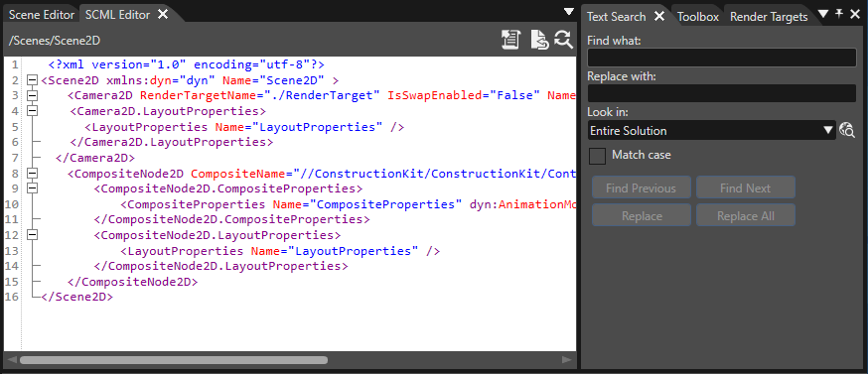Click the horizontal scrollbar thumb in editor
868x374 pixels.
[173, 360]
